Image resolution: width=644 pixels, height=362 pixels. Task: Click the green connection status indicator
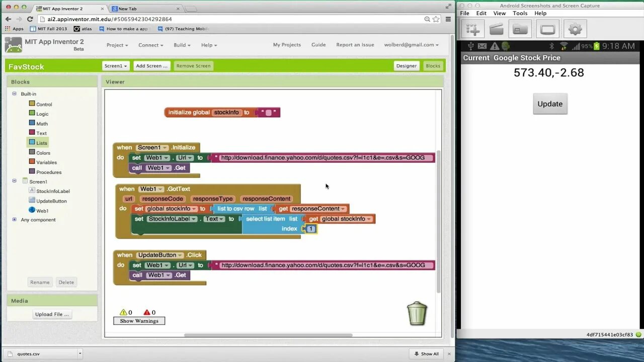pyautogui.click(x=638, y=334)
